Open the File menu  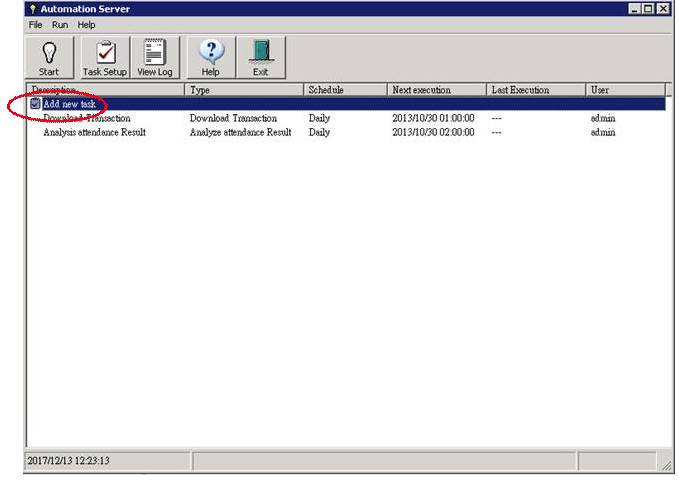pos(36,25)
